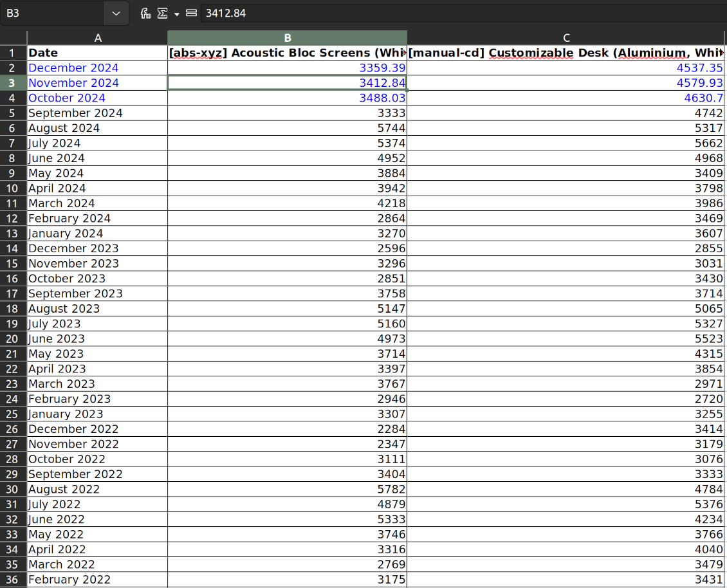The height and width of the screenshot is (588, 727).
Task: Select the August 2024 cell
Action: click(x=97, y=128)
